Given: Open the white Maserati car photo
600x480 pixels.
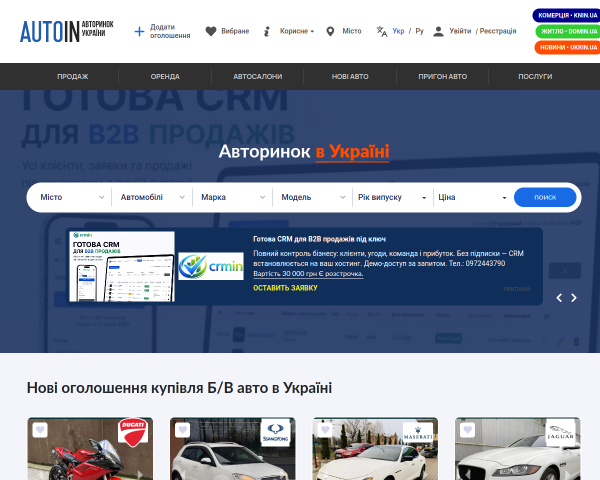Looking at the screenshot, I should (375, 456).
